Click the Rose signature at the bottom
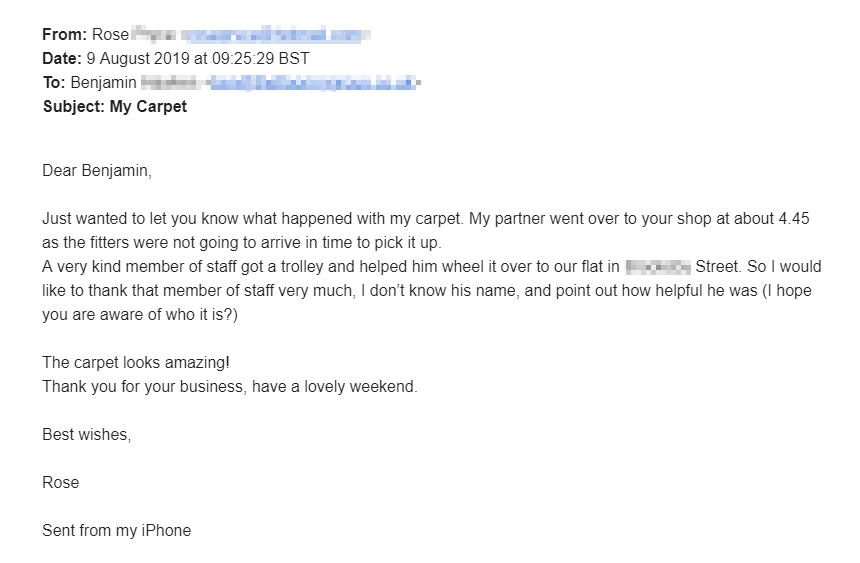 pos(61,482)
